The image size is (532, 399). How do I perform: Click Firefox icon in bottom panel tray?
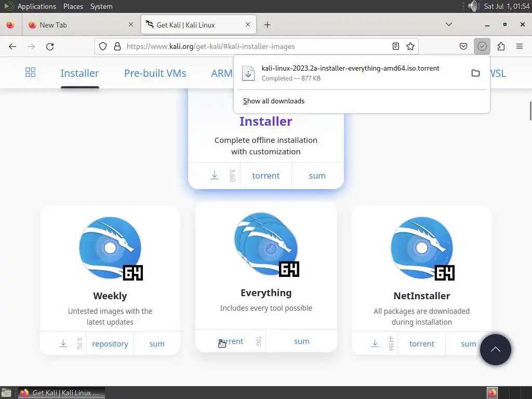click(493, 393)
